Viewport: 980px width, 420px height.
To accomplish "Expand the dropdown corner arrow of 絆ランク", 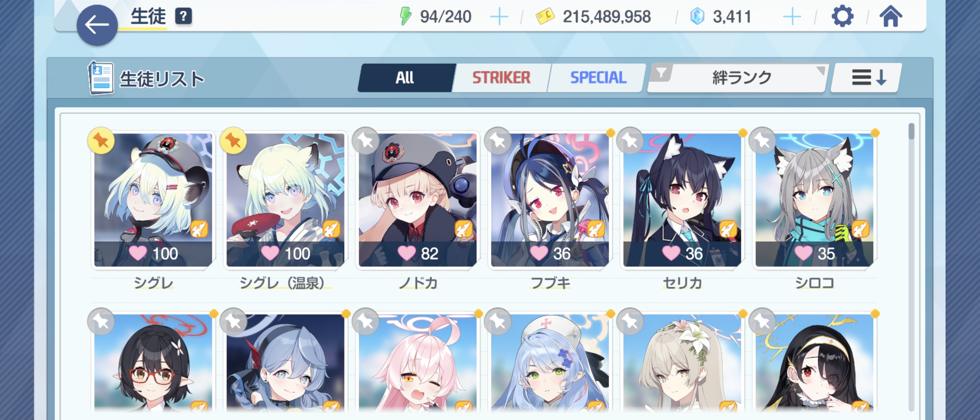I will [820, 71].
